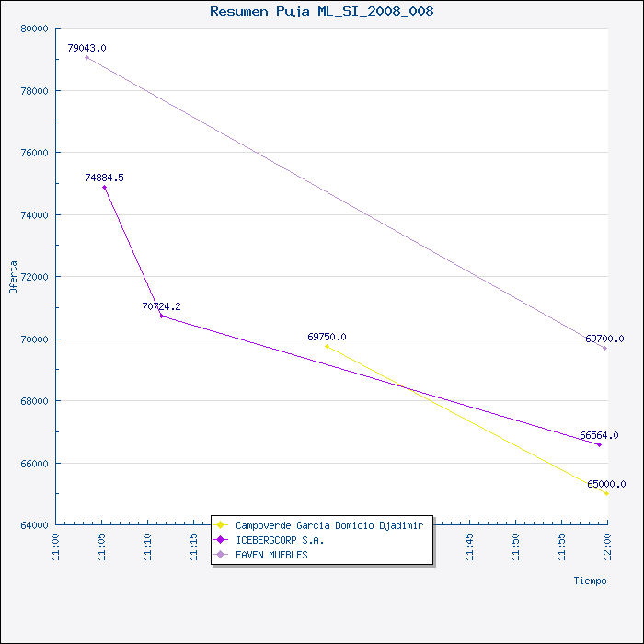Select the 69750.0 yellow data point
This screenshot has width=644, height=644.
coord(327,346)
